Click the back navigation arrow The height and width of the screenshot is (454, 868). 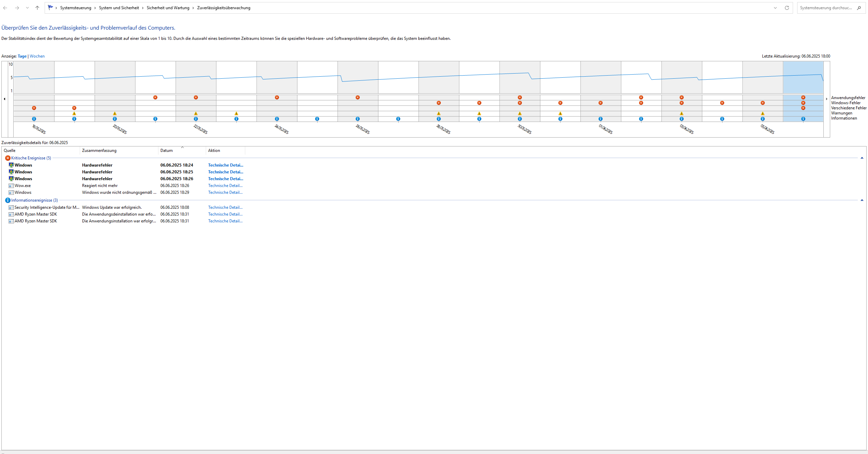click(5, 8)
